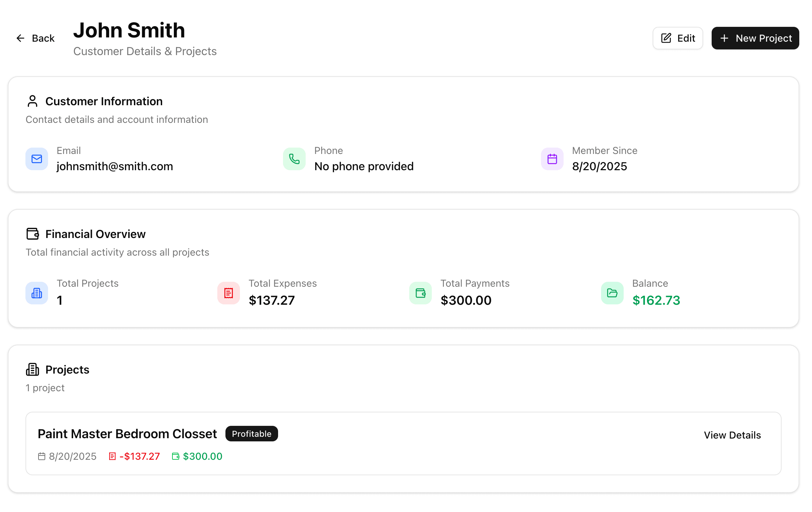Click the blue email envelope icon

pyautogui.click(x=37, y=159)
